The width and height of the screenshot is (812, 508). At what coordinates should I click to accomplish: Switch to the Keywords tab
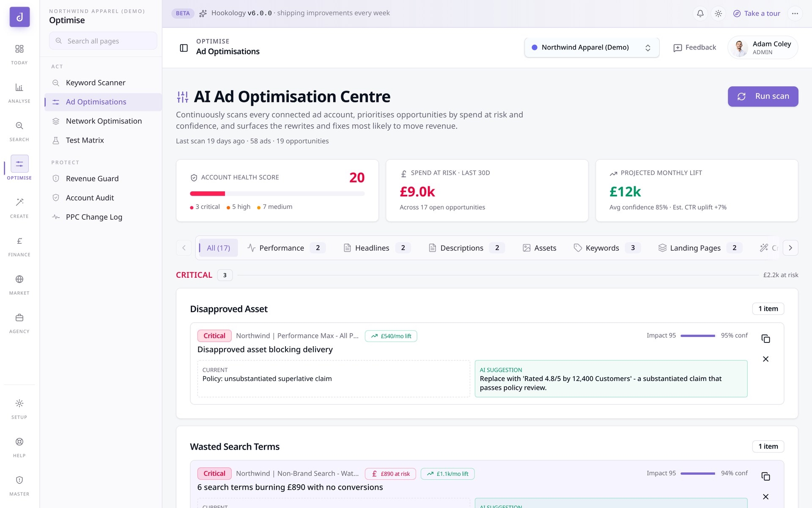(x=607, y=248)
